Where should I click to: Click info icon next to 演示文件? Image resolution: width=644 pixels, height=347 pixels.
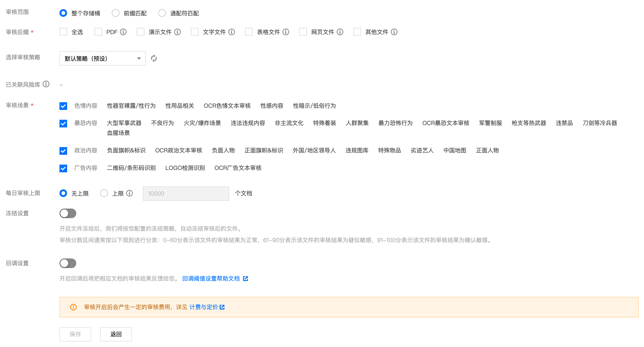click(177, 32)
